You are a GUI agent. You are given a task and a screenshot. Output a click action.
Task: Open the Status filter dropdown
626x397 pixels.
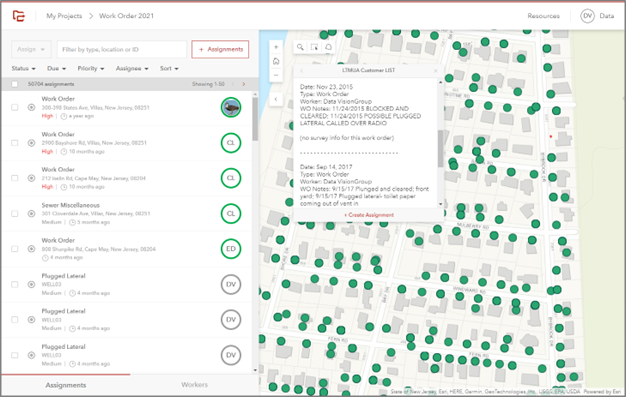[x=24, y=69]
